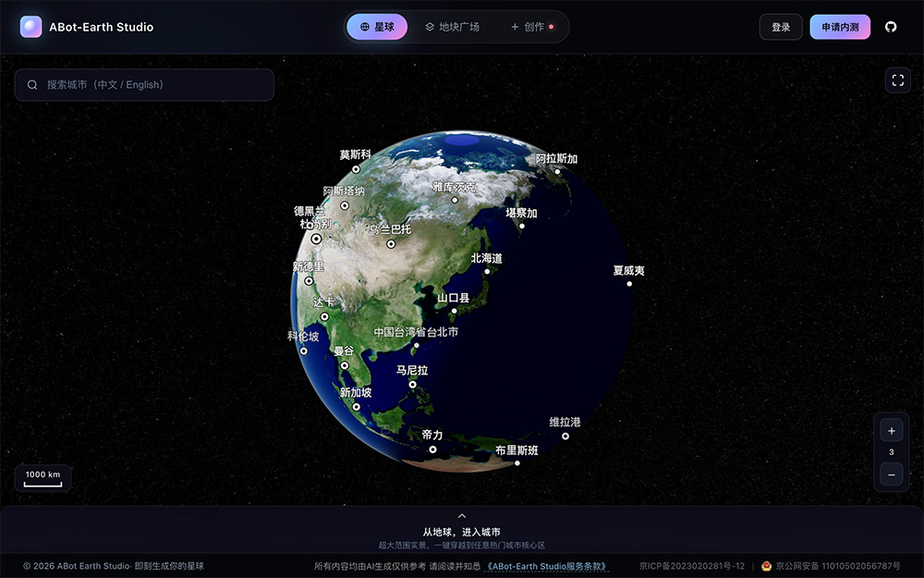Click the 登录 button
Screen dimensions: 924x578
coord(781,27)
